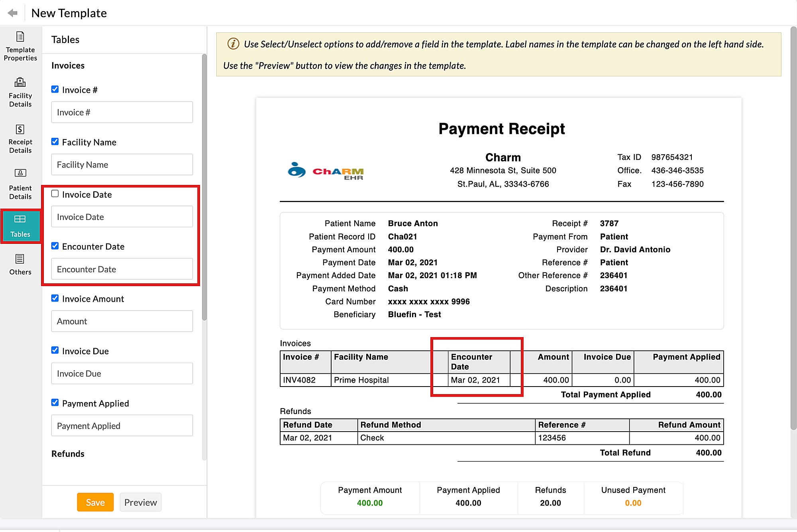The image size is (797, 532).
Task: Click the Save button
Action: click(x=95, y=502)
